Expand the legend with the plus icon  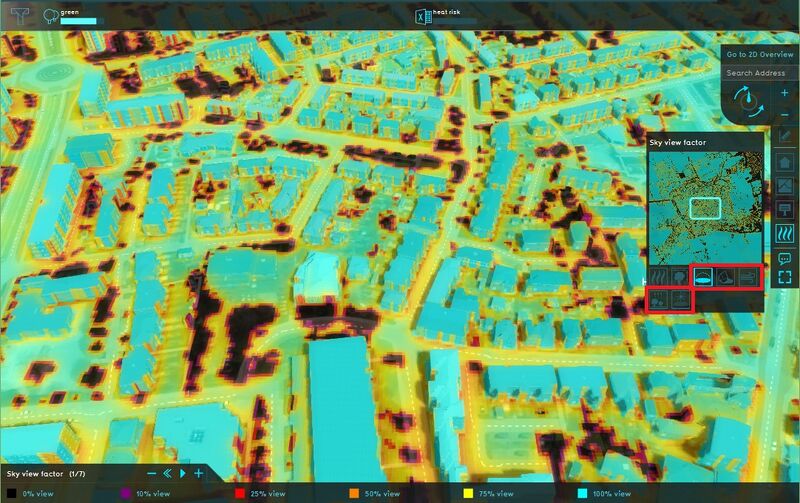pyautogui.click(x=199, y=473)
